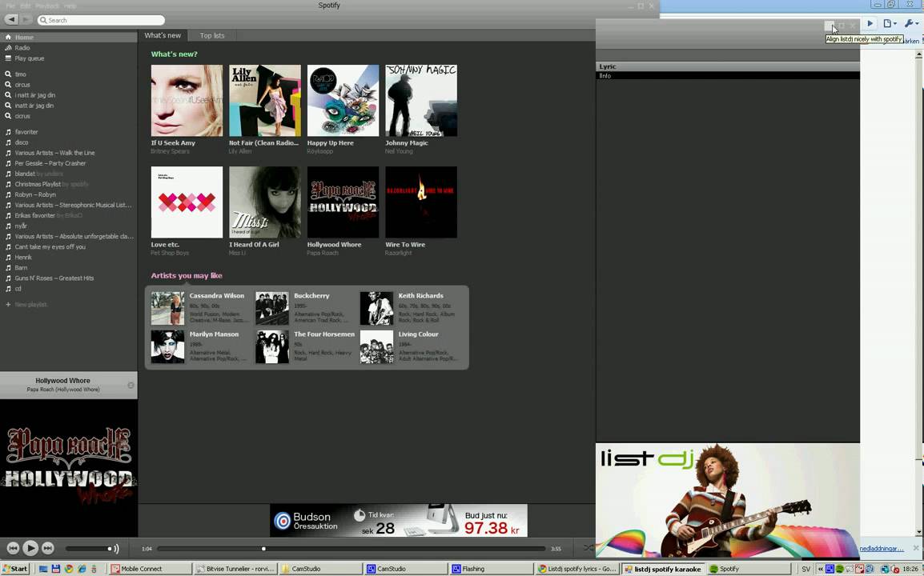Switch to the 'Top lists' tab
This screenshot has width=924, height=576.
pyautogui.click(x=212, y=36)
